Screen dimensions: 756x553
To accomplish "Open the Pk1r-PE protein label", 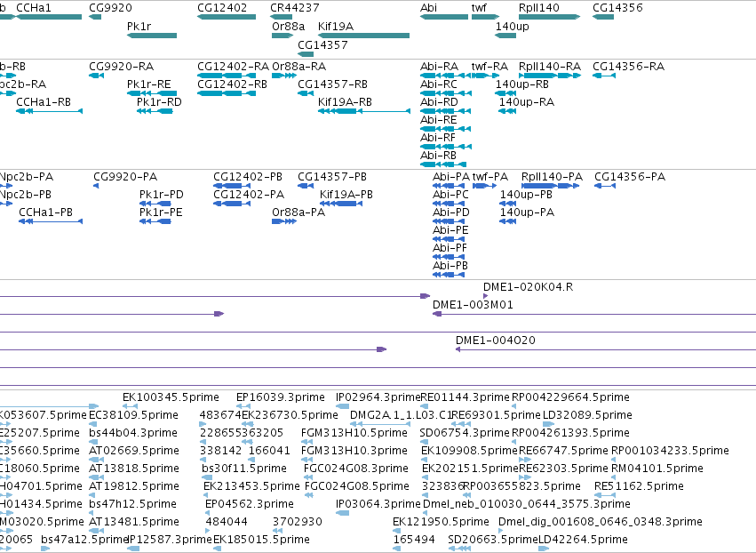I will click(161, 212).
